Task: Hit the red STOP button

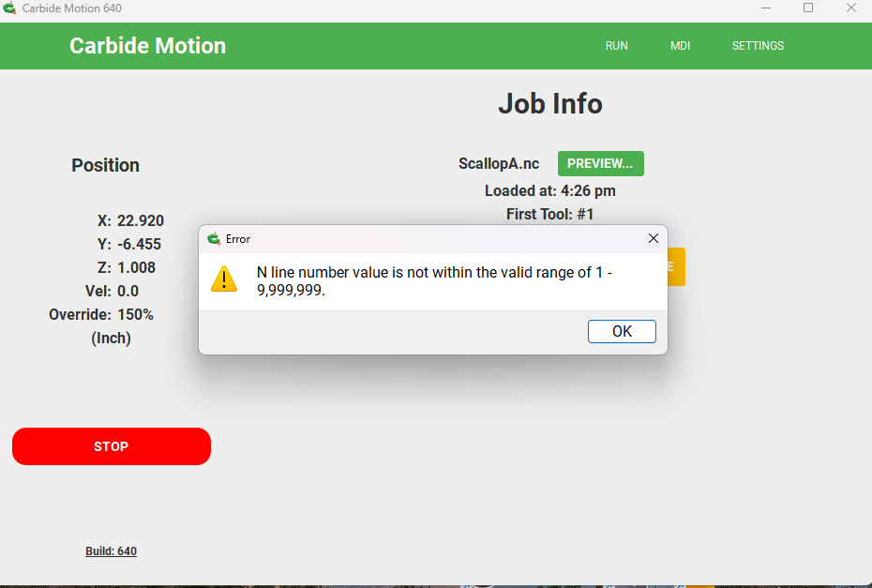Action: tap(112, 446)
